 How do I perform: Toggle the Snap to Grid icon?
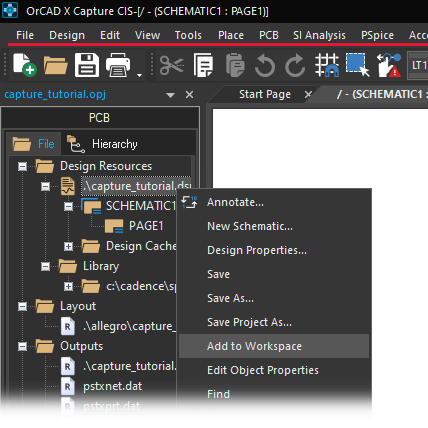click(327, 65)
